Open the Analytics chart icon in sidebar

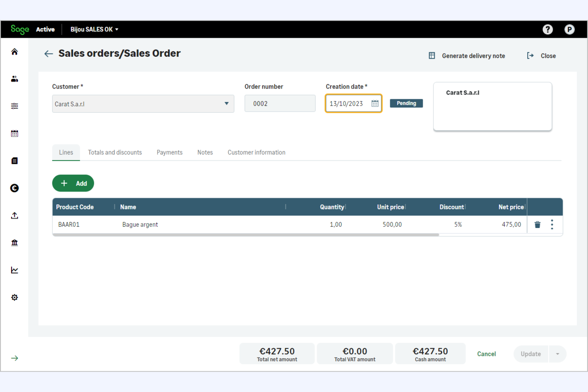pos(14,270)
